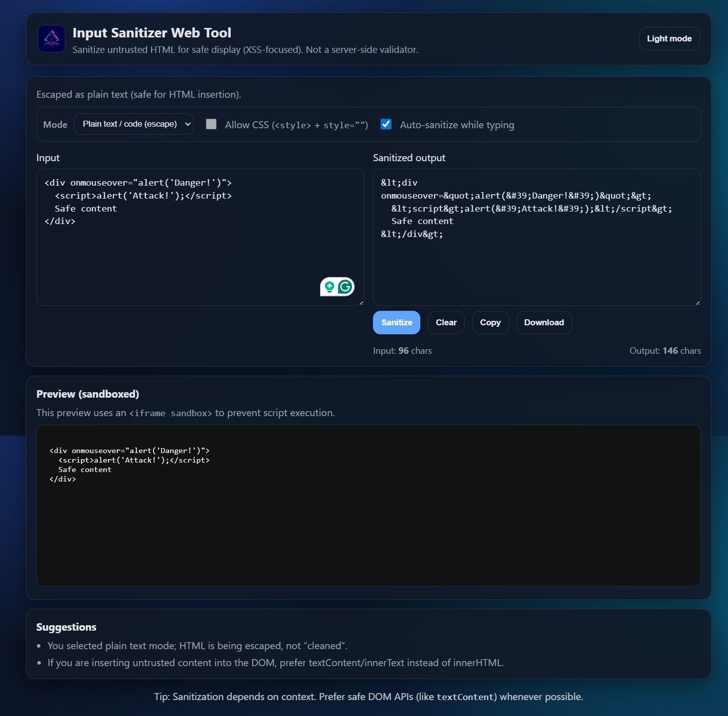Click the "This preview uses an <iframe sandbox>" description
Viewport: 728px width, 716px height.
pos(185,413)
